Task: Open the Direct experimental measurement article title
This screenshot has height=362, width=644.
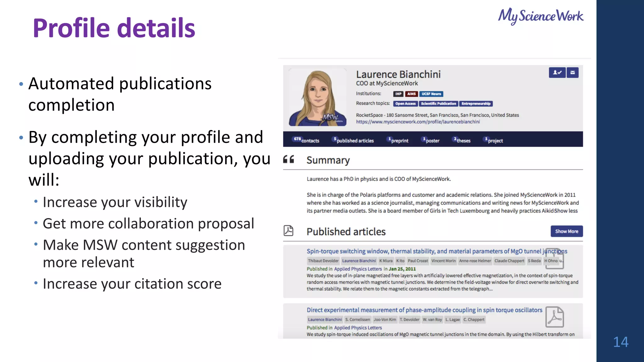Action: [x=425, y=310]
